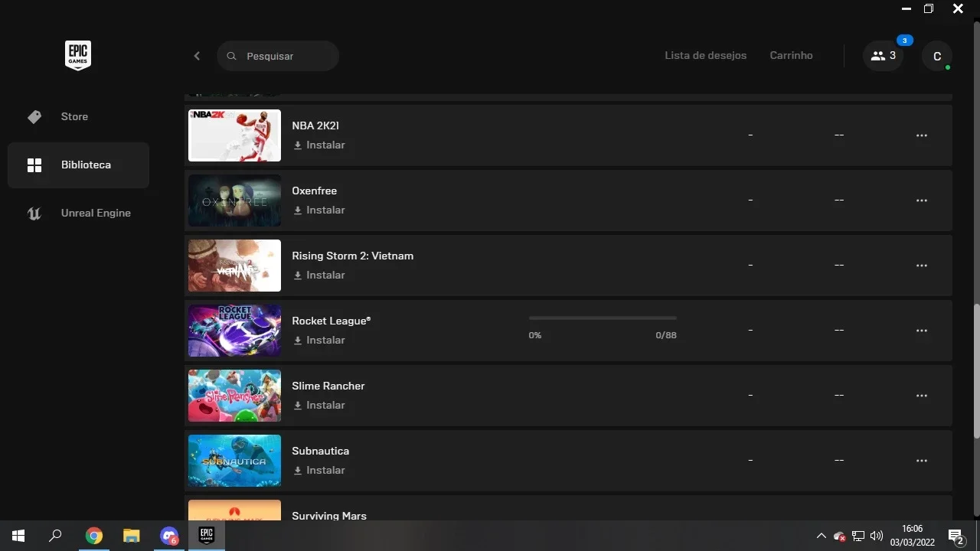Open File Explorer from taskbar
Viewport: 980px width, 551px height.
[x=132, y=536]
